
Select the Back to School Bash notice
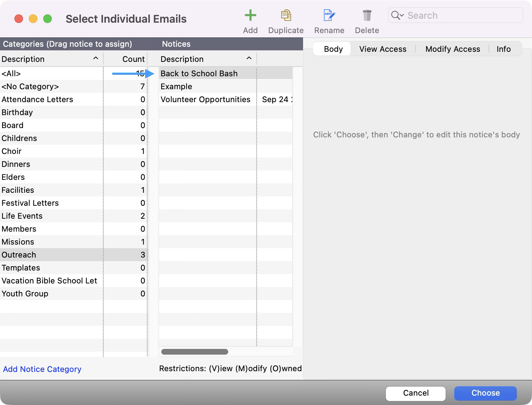[226, 73]
